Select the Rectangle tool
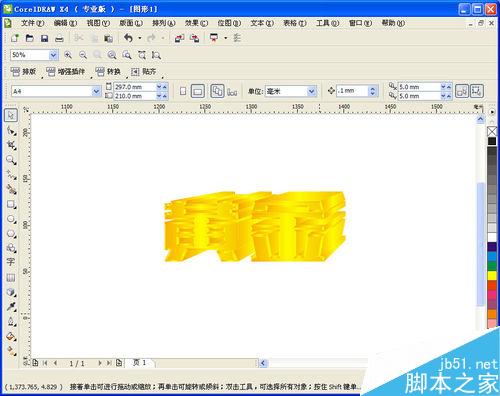 pyautogui.click(x=11, y=204)
